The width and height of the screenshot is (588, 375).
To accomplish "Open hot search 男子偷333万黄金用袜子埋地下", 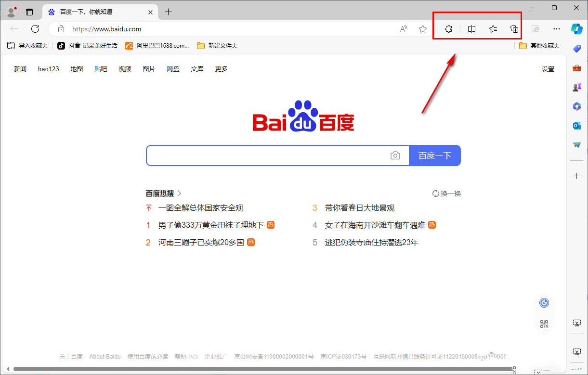I will tap(211, 225).
